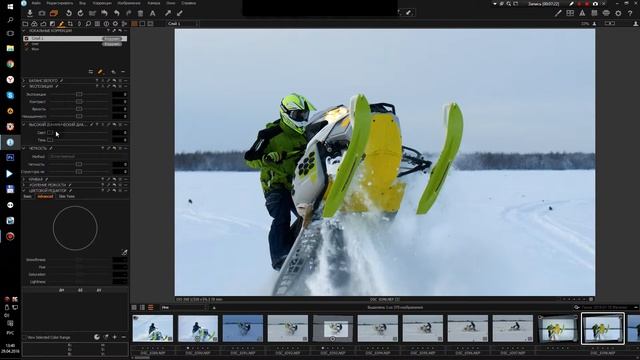Click the Windows Start button
The width and height of the screenshot is (640, 360).
coord(10,6)
